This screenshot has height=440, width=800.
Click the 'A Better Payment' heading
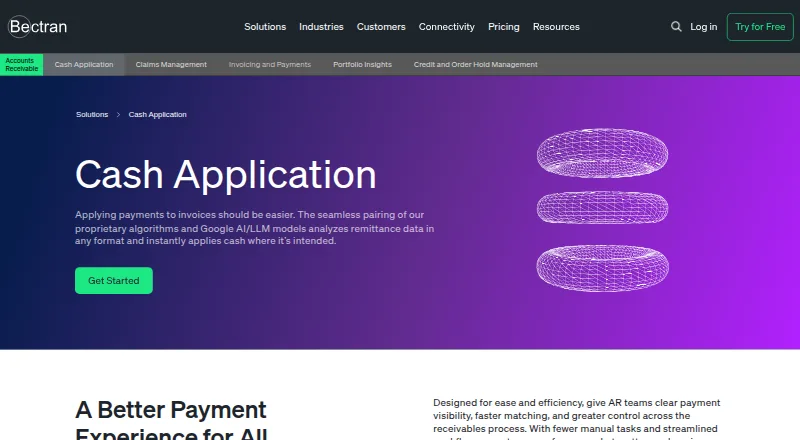[171, 423]
